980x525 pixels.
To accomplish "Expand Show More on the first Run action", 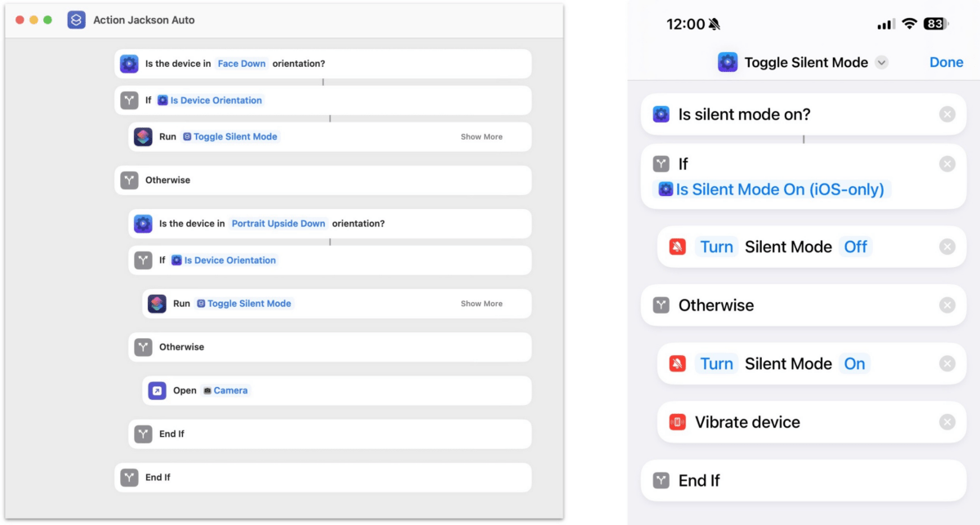I will tap(481, 136).
